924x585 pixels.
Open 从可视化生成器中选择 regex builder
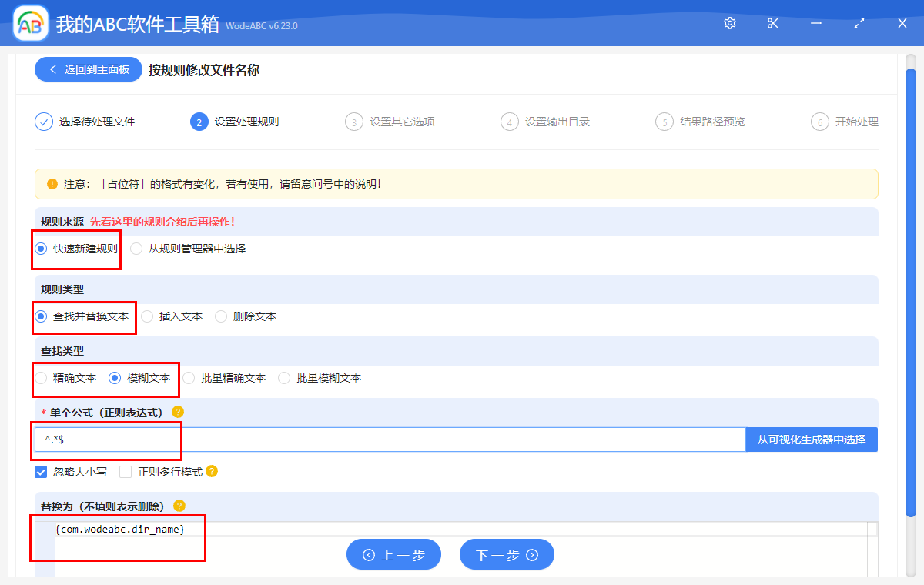812,439
